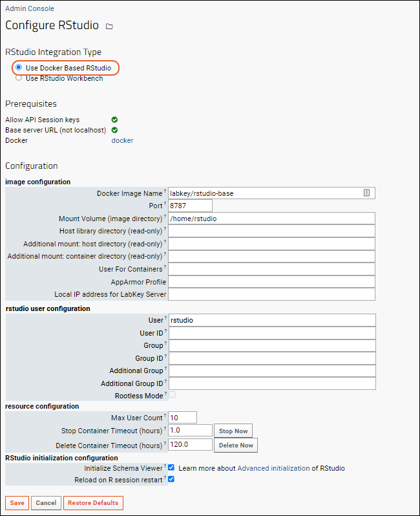Click the help mark beside Port label

(x=165, y=204)
